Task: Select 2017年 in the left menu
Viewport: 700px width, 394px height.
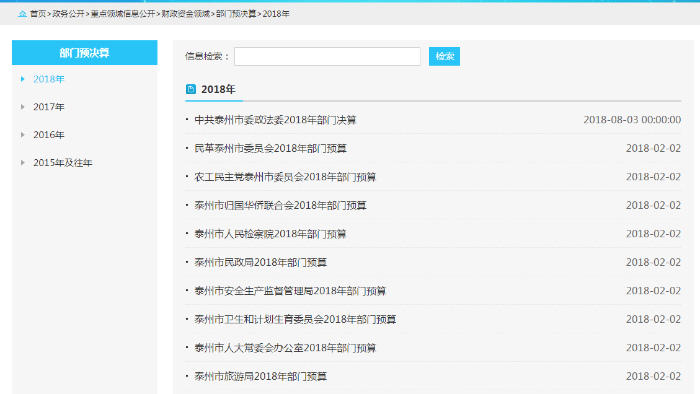Action: (49, 107)
